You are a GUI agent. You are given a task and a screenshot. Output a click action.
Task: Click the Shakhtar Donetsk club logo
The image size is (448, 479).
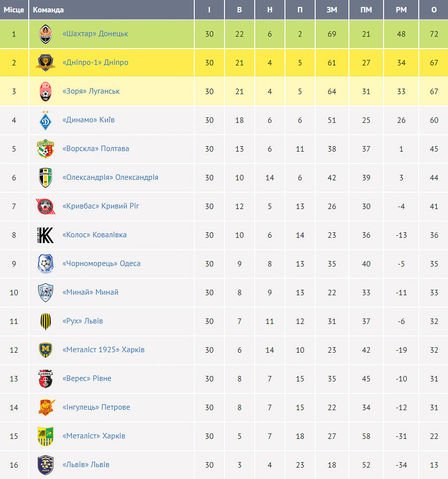(x=46, y=34)
